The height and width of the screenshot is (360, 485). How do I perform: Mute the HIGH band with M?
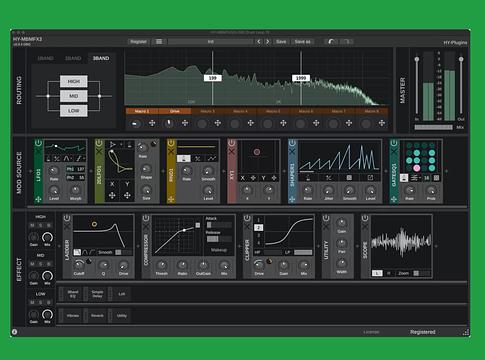pyautogui.click(x=32, y=225)
